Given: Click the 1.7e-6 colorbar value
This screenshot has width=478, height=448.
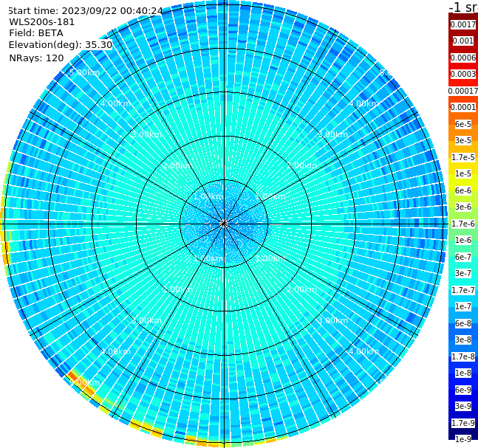Looking at the screenshot, I should [x=463, y=224].
